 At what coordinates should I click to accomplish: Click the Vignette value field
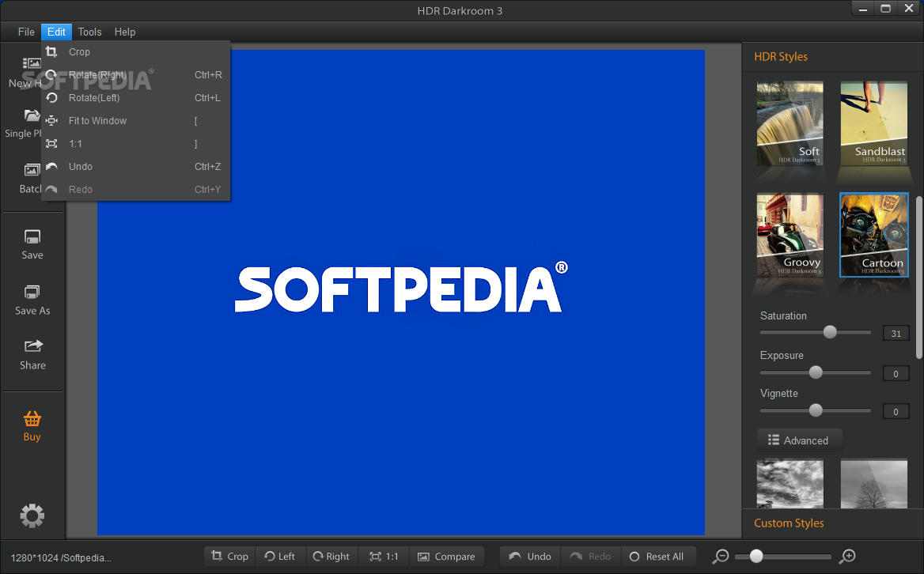(x=896, y=411)
